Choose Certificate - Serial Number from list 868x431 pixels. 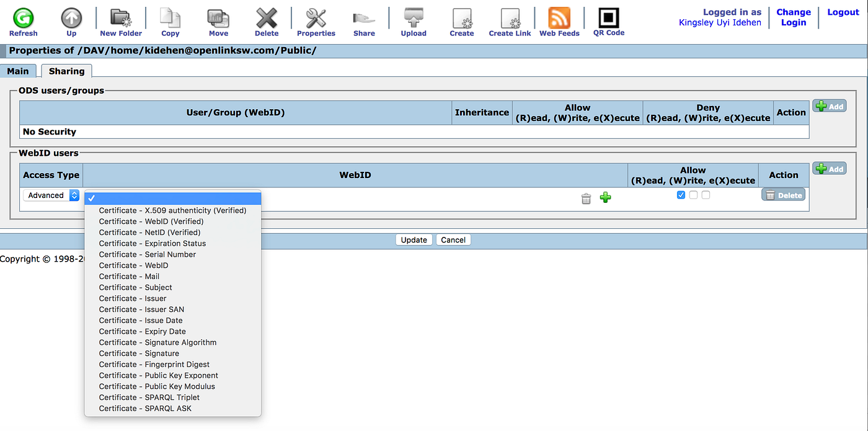coord(148,254)
